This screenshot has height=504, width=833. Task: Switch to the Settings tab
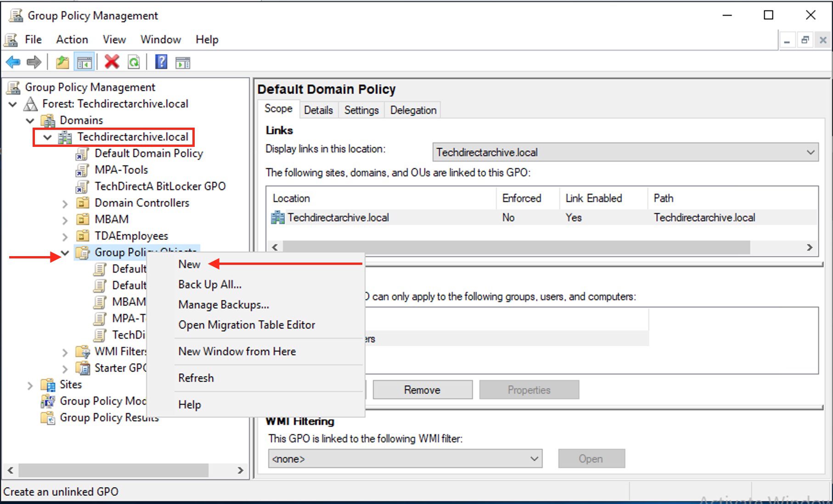361,110
